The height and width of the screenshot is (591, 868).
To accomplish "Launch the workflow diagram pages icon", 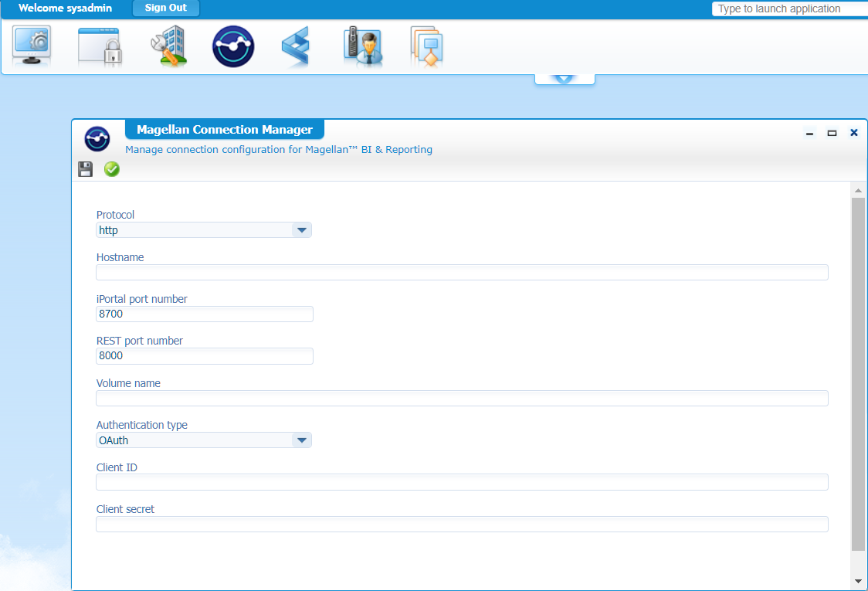I will coord(426,46).
